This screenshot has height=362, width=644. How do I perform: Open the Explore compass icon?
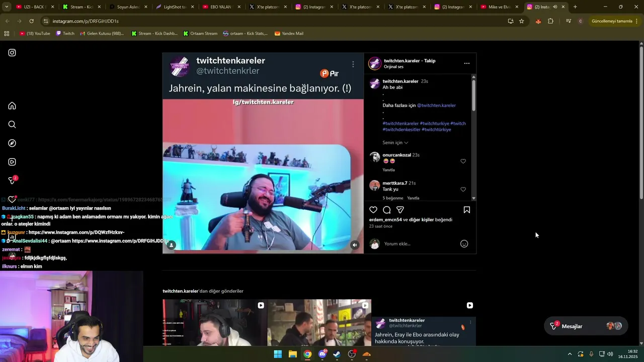coord(12,143)
